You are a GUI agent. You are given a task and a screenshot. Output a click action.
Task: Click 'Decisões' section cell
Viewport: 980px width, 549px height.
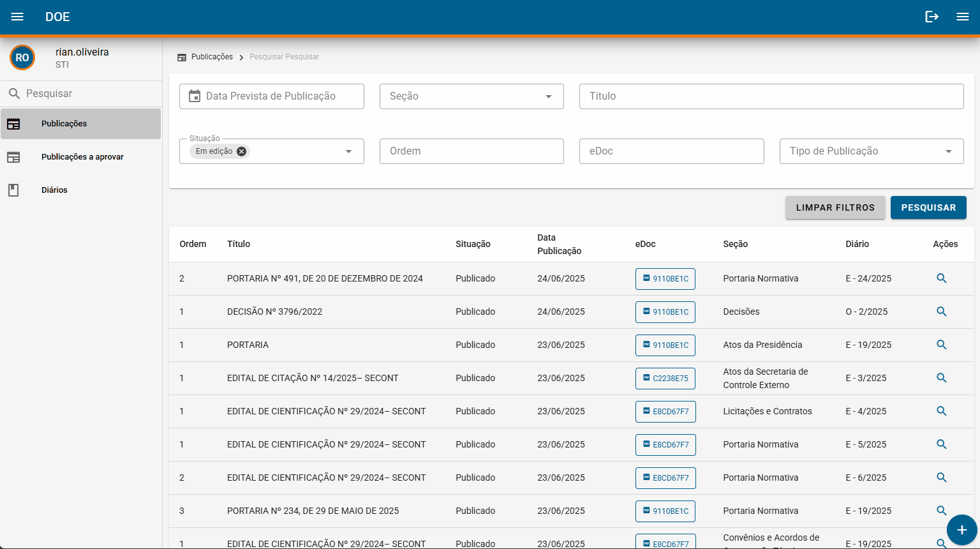pos(741,312)
